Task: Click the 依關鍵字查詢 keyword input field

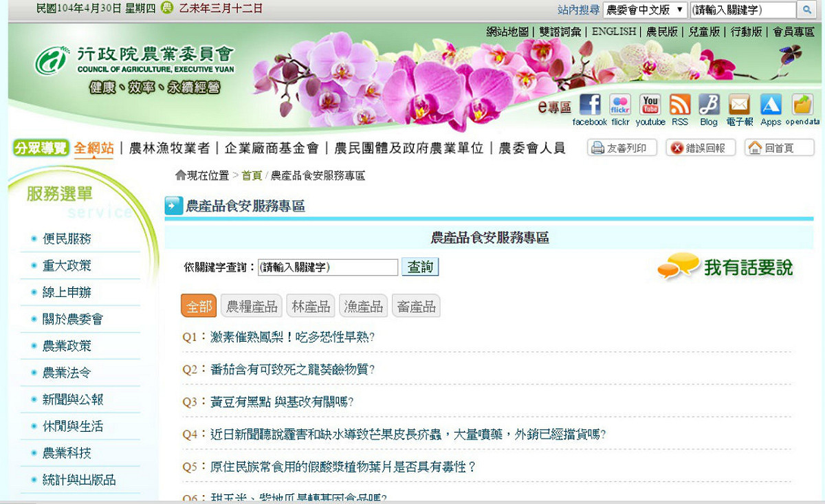Action: click(328, 267)
